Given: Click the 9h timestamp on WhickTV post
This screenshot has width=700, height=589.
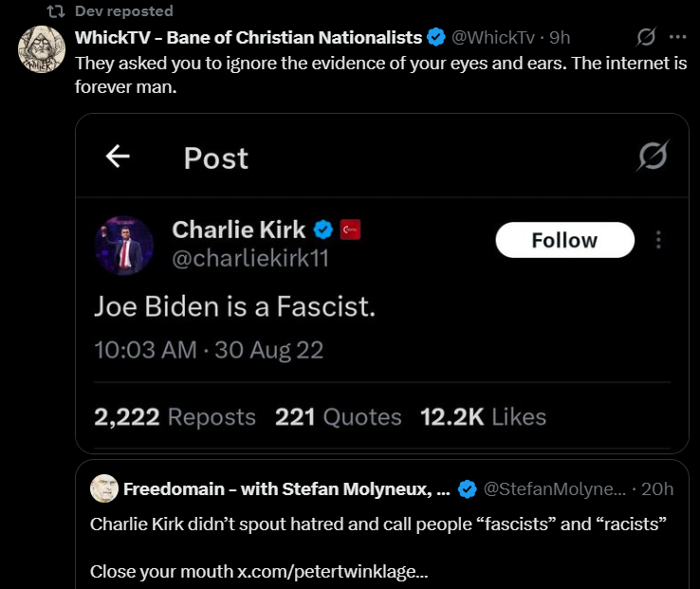Looking at the screenshot, I should click(x=560, y=38).
